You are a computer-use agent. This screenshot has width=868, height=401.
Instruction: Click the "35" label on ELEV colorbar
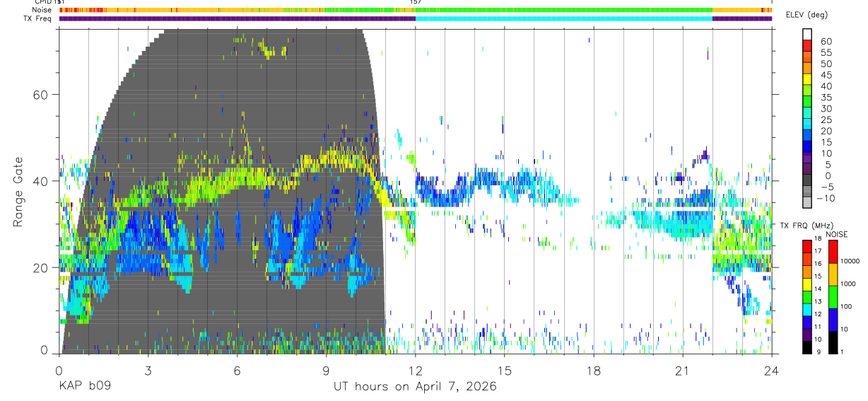click(826, 98)
